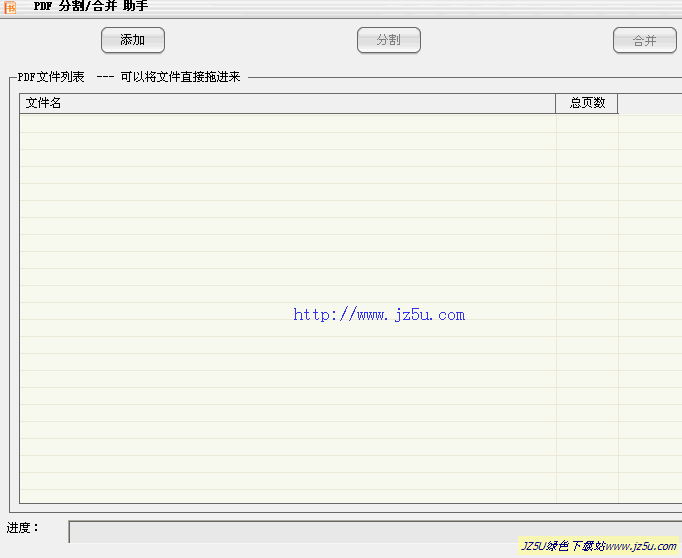The width and height of the screenshot is (682, 558).
Task: Click the 分割 split button
Action: 389,40
